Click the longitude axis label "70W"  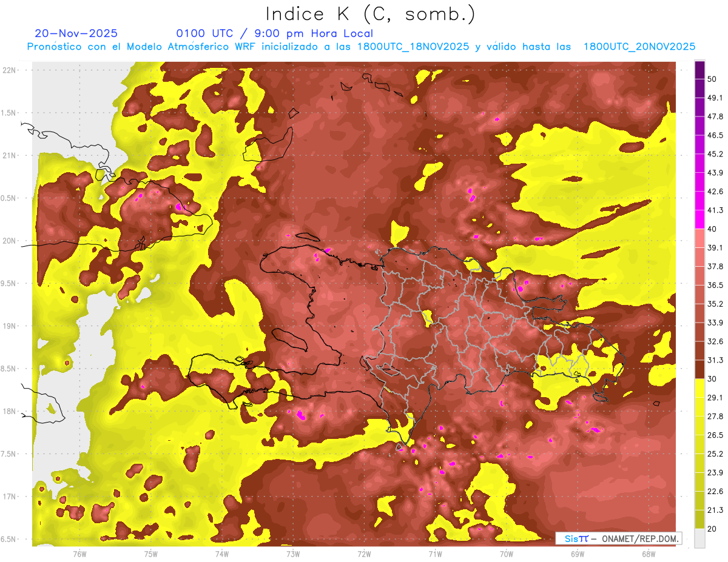tap(507, 554)
